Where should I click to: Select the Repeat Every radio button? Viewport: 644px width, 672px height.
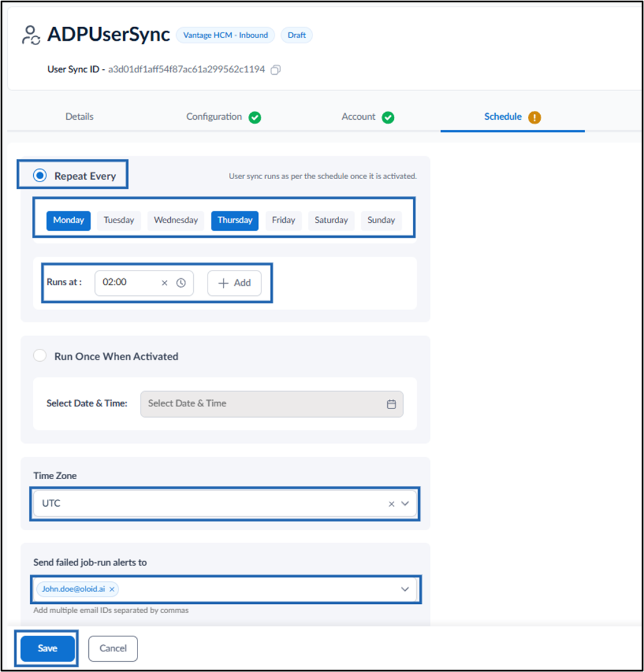click(x=40, y=176)
